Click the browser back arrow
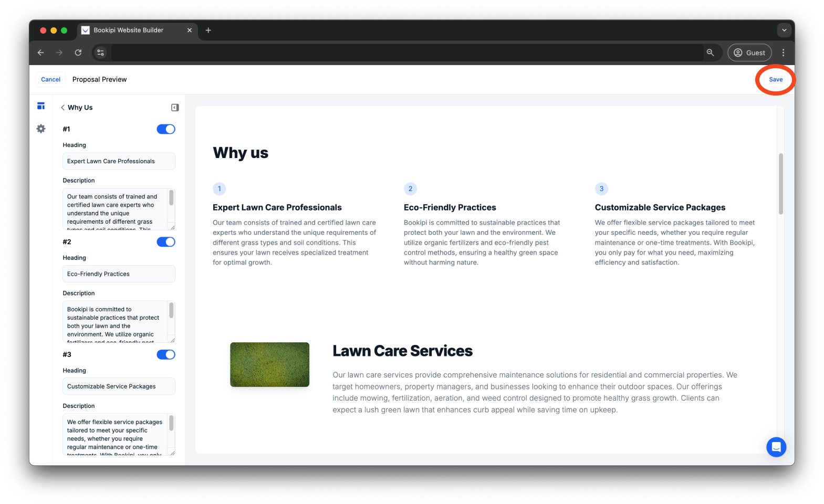The width and height of the screenshot is (824, 504). [x=40, y=52]
